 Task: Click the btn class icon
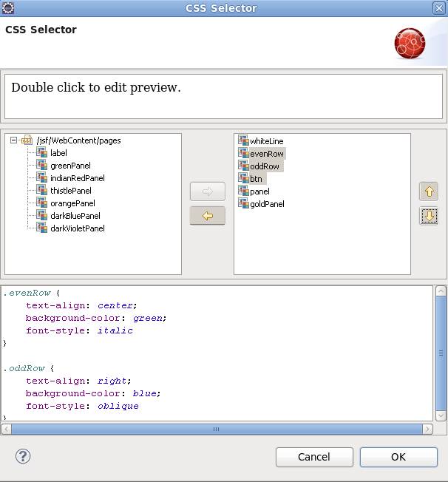(243, 178)
